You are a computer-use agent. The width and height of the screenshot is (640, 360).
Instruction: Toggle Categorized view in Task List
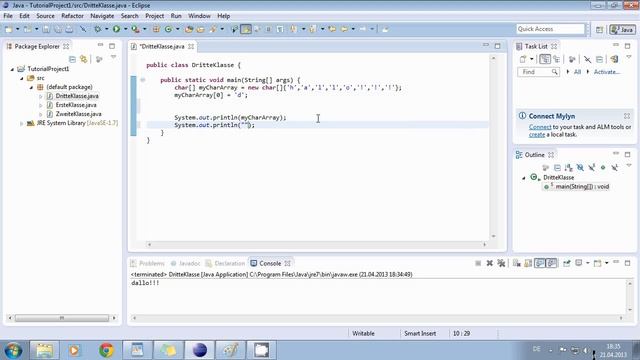(x=544, y=59)
